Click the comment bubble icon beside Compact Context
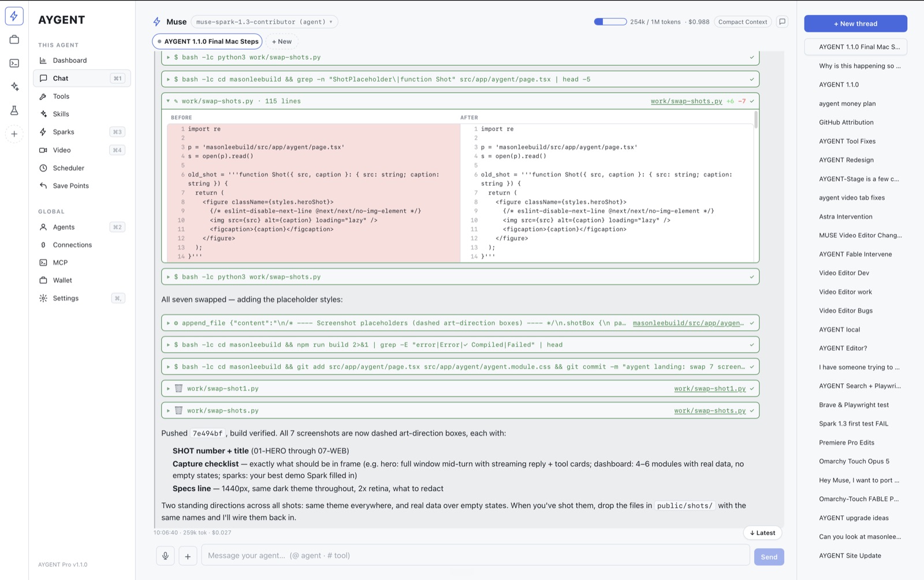The height and width of the screenshot is (580, 924). click(x=782, y=22)
